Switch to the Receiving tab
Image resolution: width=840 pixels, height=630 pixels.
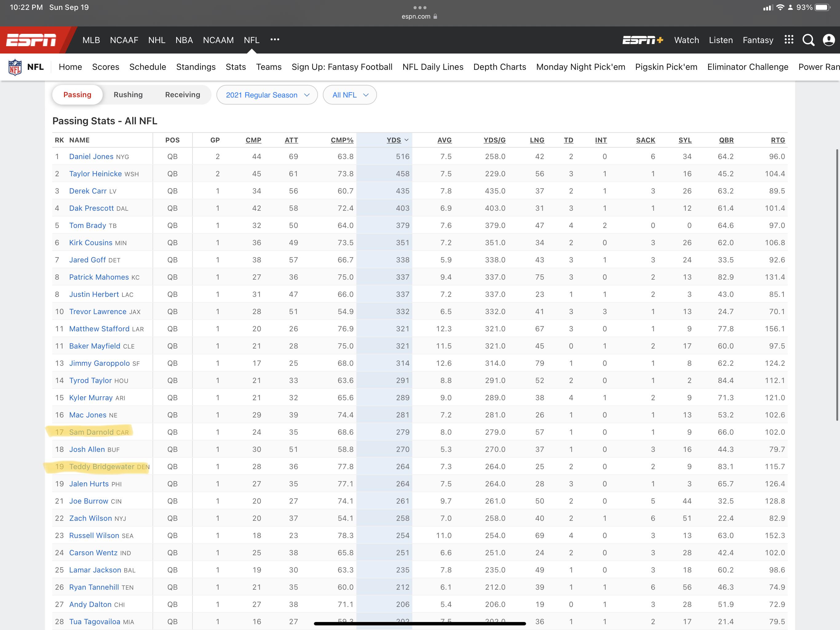click(182, 95)
